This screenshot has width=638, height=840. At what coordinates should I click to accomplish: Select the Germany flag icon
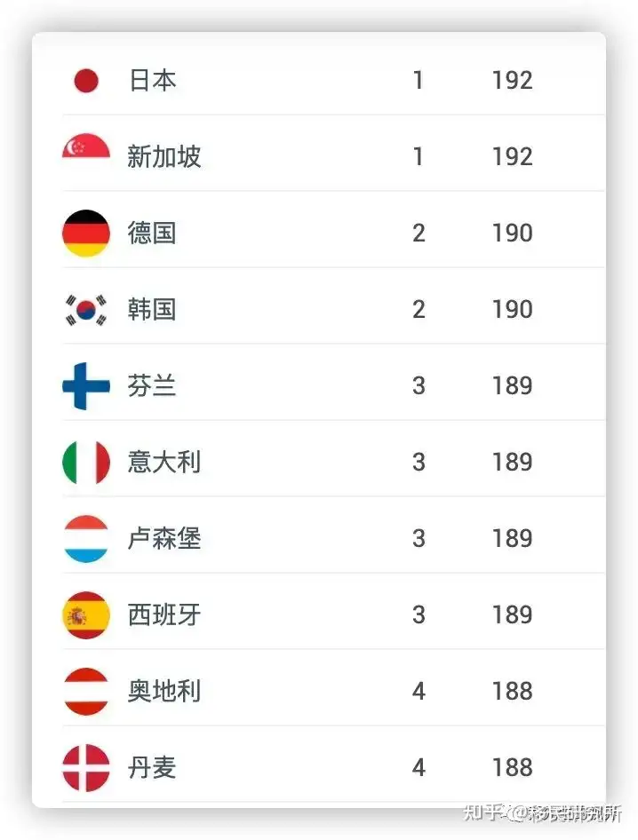coord(86,233)
